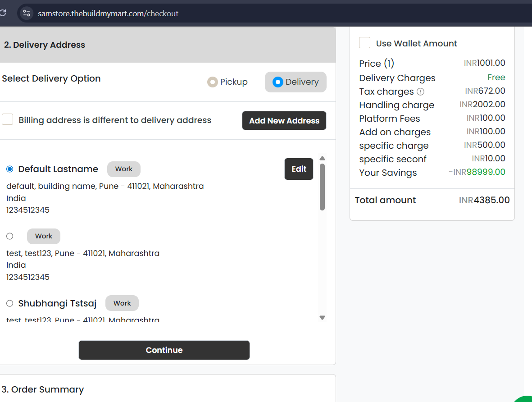Select the Delivery radio option

277,82
